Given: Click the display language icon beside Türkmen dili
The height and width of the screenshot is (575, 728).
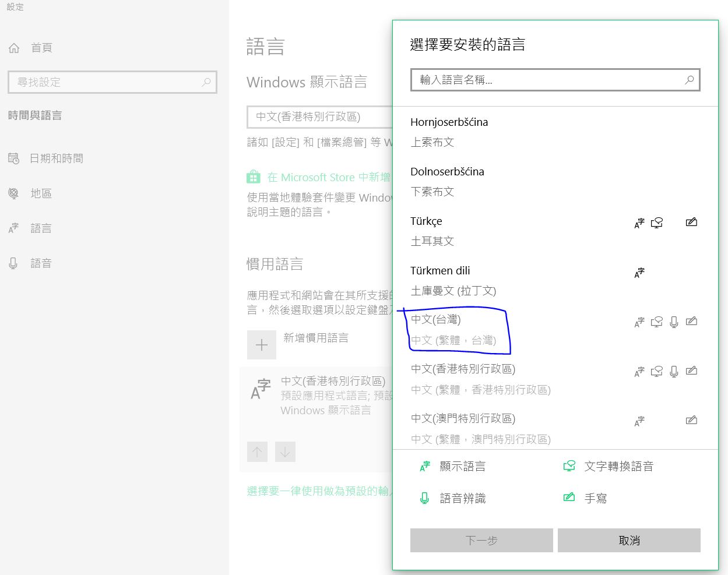Looking at the screenshot, I should point(639,271).
